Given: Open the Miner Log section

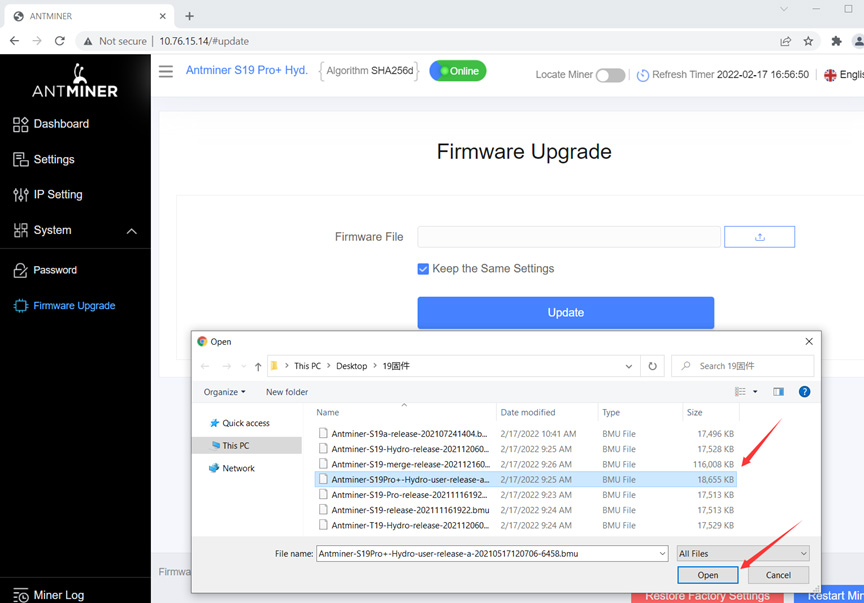Looking at the screenshot, I should [55, 593].
